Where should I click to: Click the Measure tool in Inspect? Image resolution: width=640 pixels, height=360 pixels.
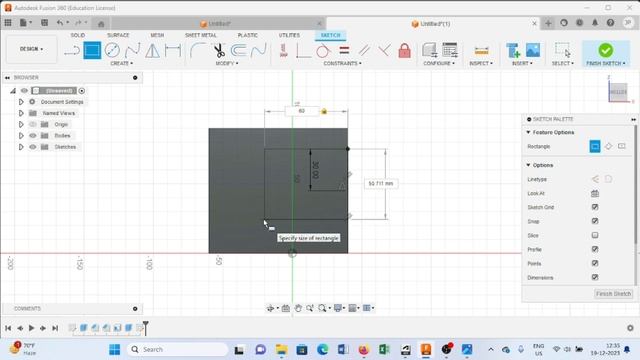(482, 51)
